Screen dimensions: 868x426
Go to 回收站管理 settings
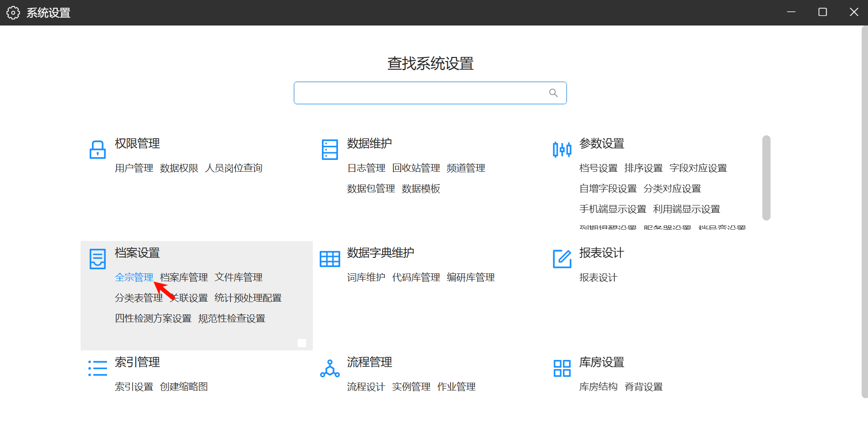point(416,168)
